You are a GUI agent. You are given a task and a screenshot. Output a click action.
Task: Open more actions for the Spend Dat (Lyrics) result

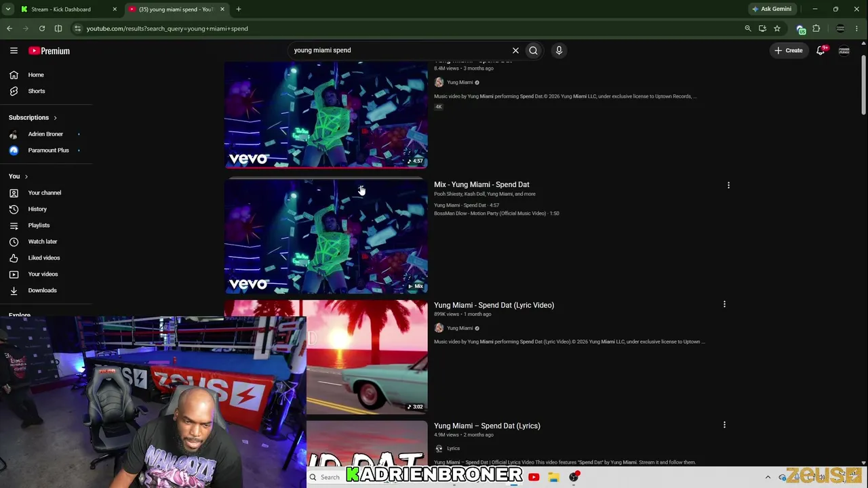point(724,425)
